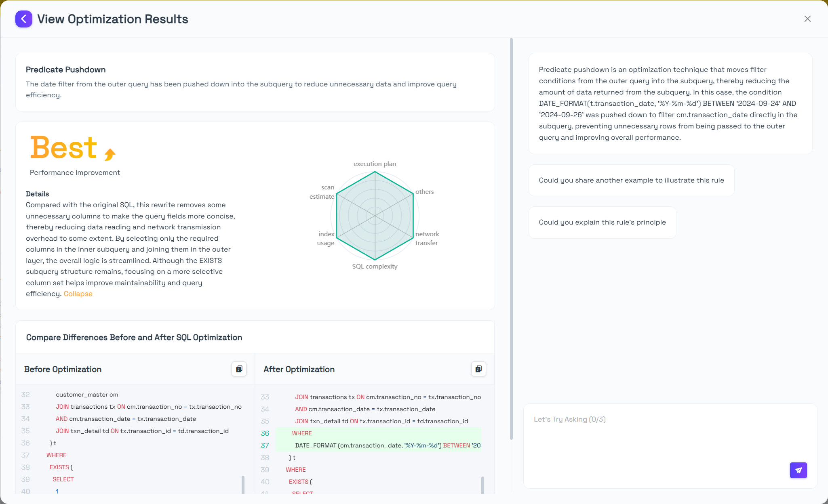This screenshot has width=828, height=504.
Task: Focus the Let's Try Asking input box
Action: pos(659,440)
